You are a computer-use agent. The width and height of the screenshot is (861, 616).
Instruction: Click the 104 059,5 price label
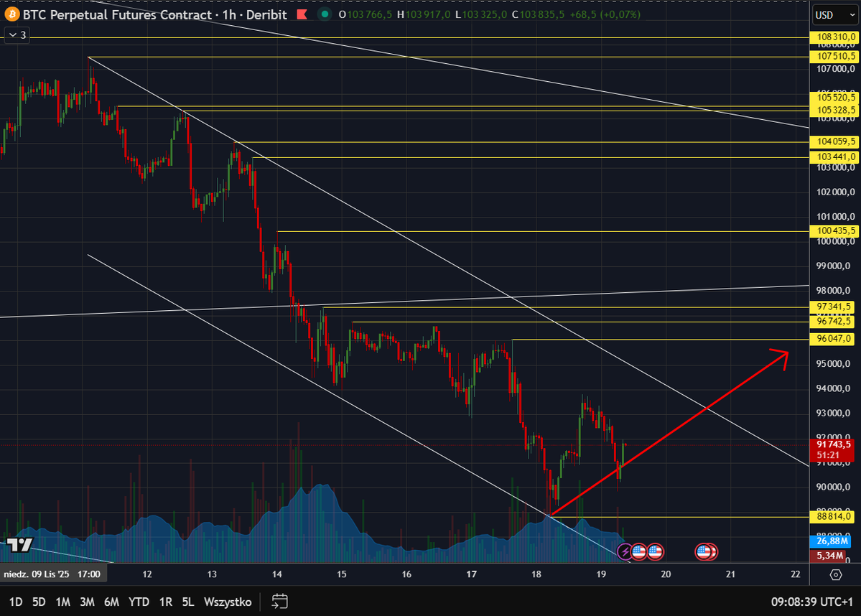(834, 141)
